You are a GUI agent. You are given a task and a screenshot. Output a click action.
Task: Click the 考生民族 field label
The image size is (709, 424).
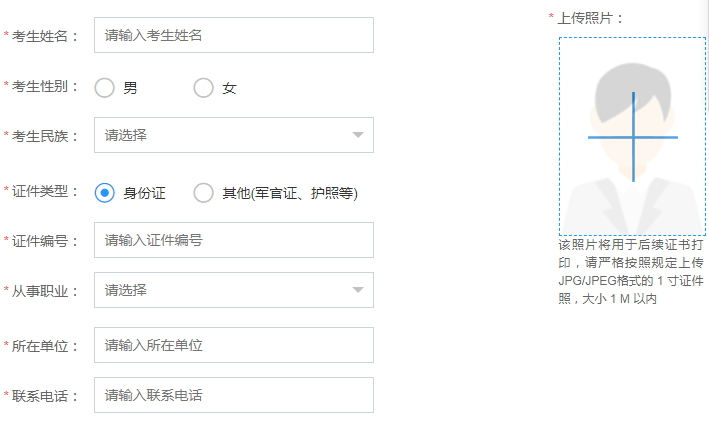point(46,135)
